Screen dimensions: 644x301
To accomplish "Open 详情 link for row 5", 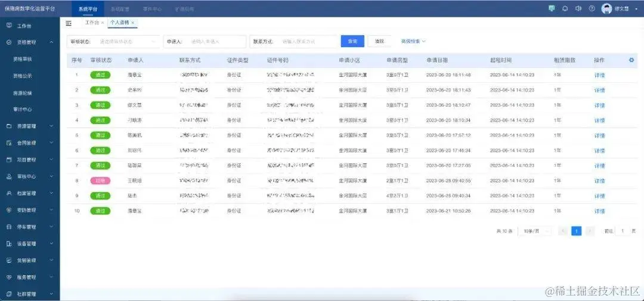I will [600, 135].
